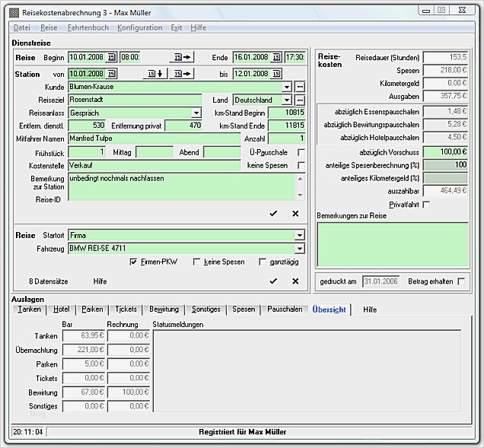The image size is (484, 448).
Task: Switch to the Hotel tab
Action: click(61, 310)
